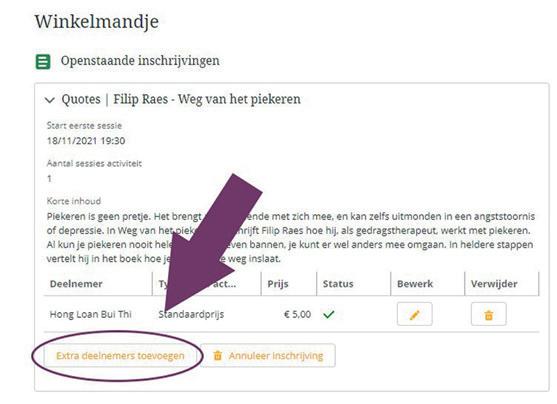
Task: Click the Winkelmandje page heading
Action: click(x=97, y=22)
